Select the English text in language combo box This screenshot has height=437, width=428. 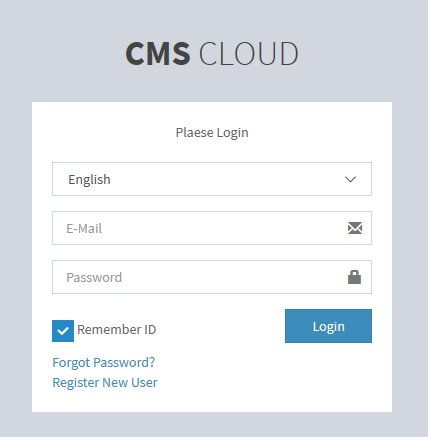coord(89,180)
